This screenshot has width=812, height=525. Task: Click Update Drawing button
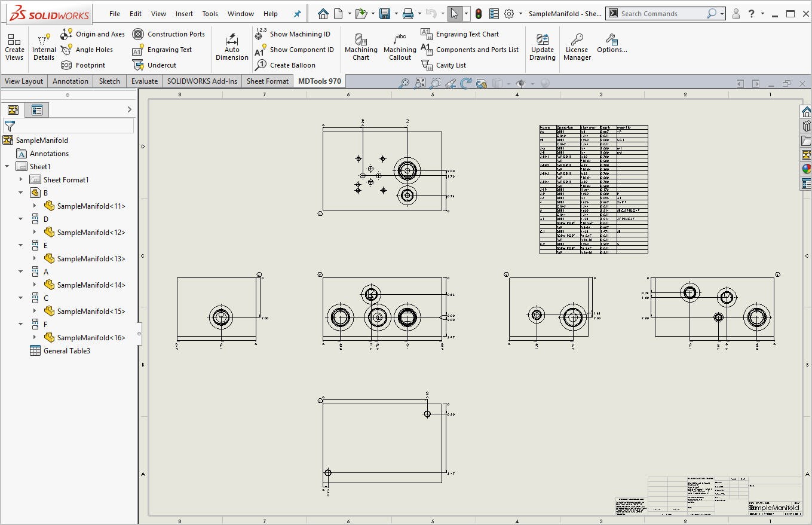(x=543, y=47)
